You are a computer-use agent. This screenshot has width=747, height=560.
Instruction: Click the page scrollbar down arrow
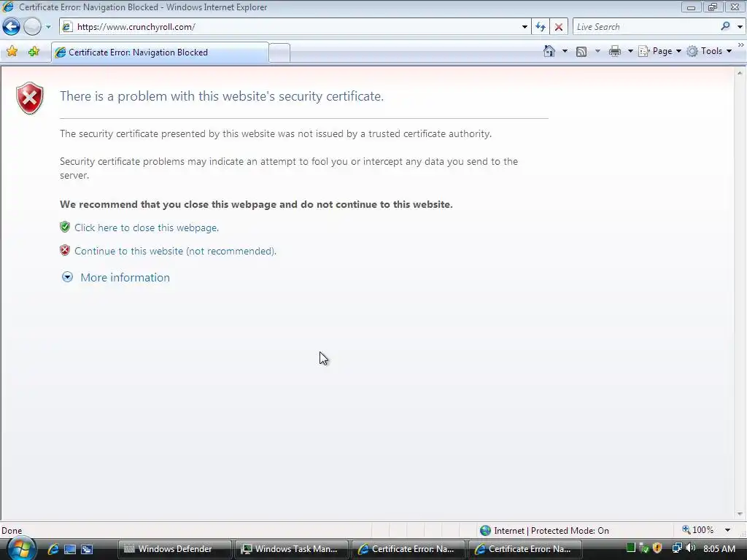[740, 514]
